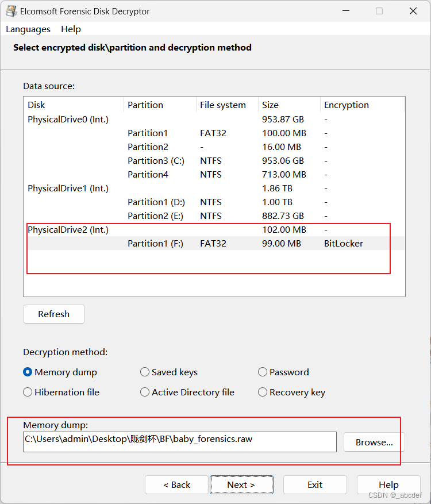The image size is (431, 504).
Task: Select the PhysicalDrive1 (Int.) row
Action: [214, 188]
